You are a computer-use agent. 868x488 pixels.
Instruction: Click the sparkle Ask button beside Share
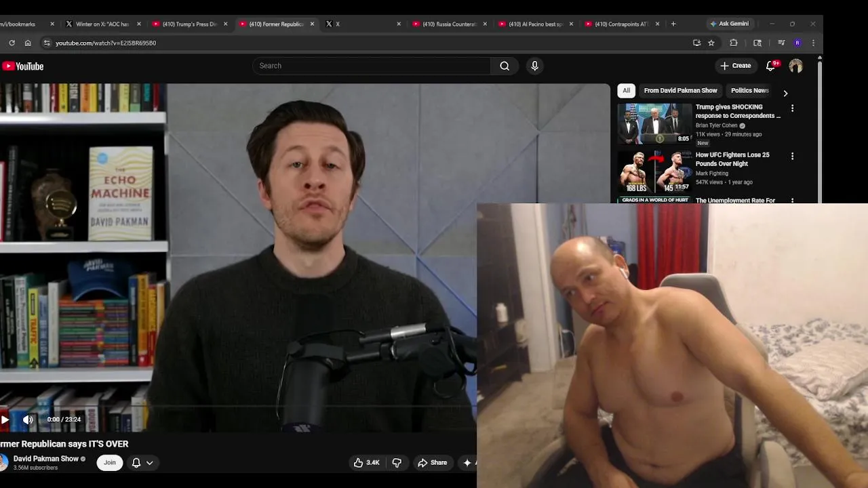pyautogui.click(x=469, y=463)
